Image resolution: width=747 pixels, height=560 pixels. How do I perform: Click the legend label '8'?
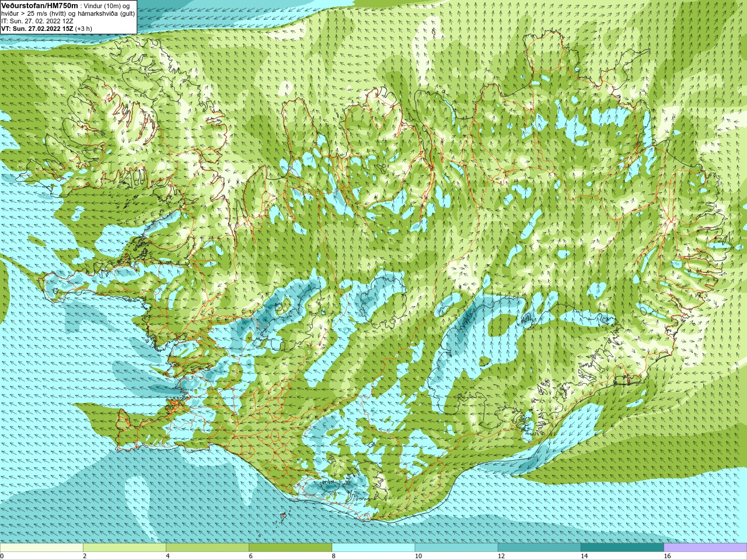click(334, 556)
